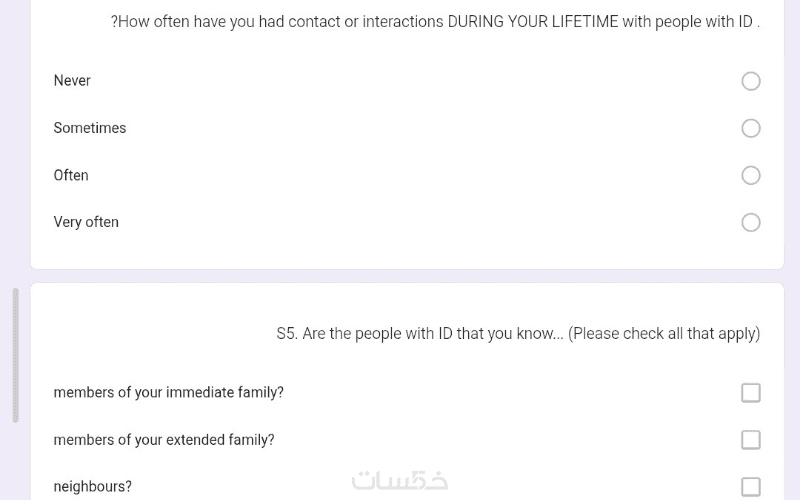This screenshot has height=500, width=800.
Task: Click 'members of your extended family?' label
Action: 164,440
